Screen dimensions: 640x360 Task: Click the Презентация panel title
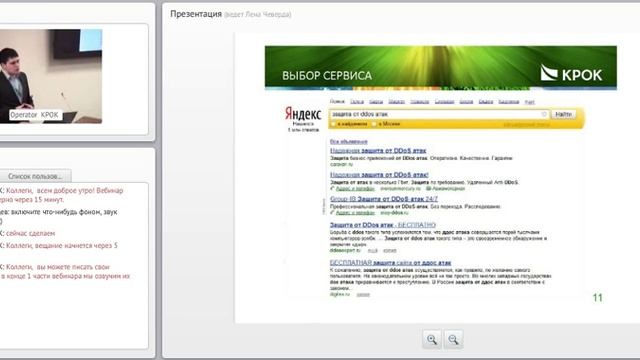click(196, 14)
